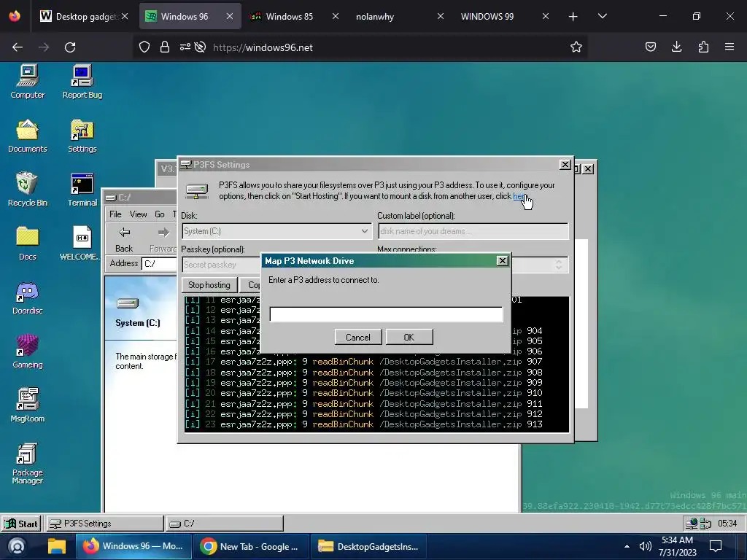This screenshot has height=560, width=747.
Task: Expand the Disk System (C:) dropdown
Action: (x=365, y=231)
